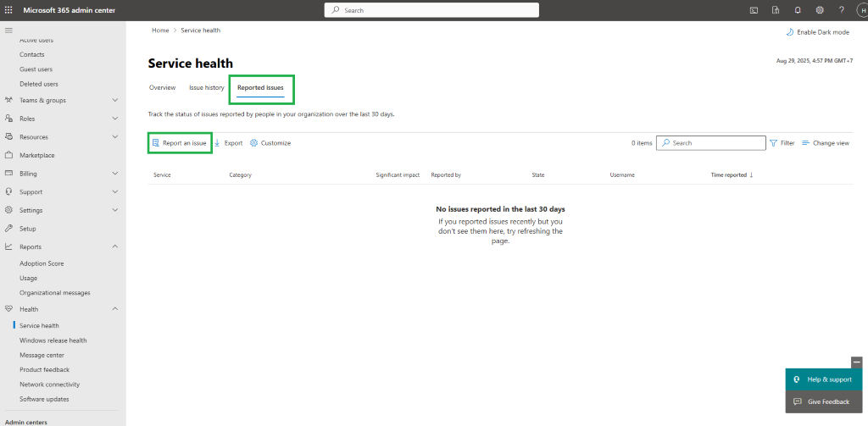868x426 pixels.
Task: Click the Change view list icon
Action: pos(805,143)
